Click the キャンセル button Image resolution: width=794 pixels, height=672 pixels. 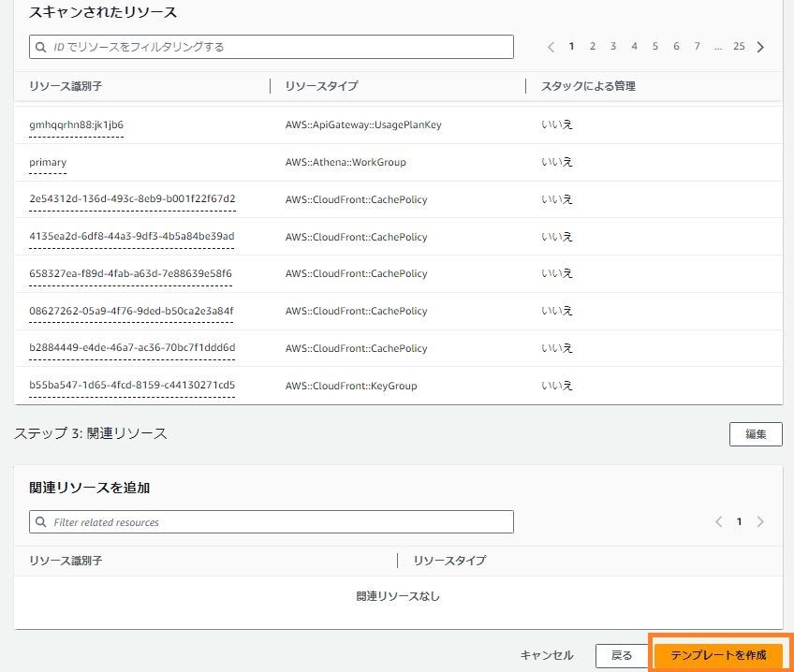[547, 655]
